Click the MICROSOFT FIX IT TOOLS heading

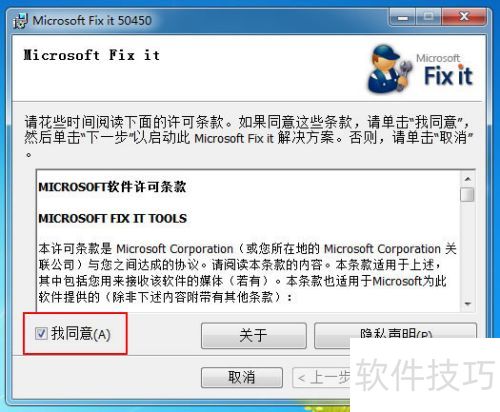pyautogui.click(x=113, y=219)
